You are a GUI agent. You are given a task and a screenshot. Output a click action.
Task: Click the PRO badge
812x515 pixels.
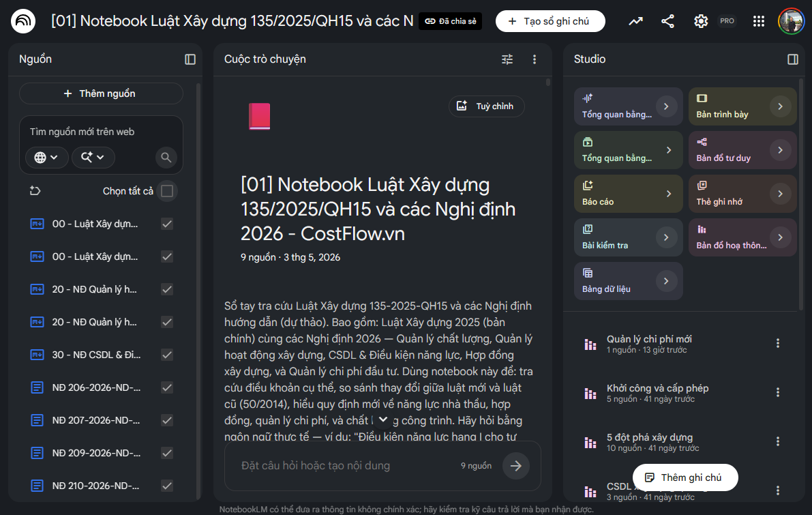[727, 21]
